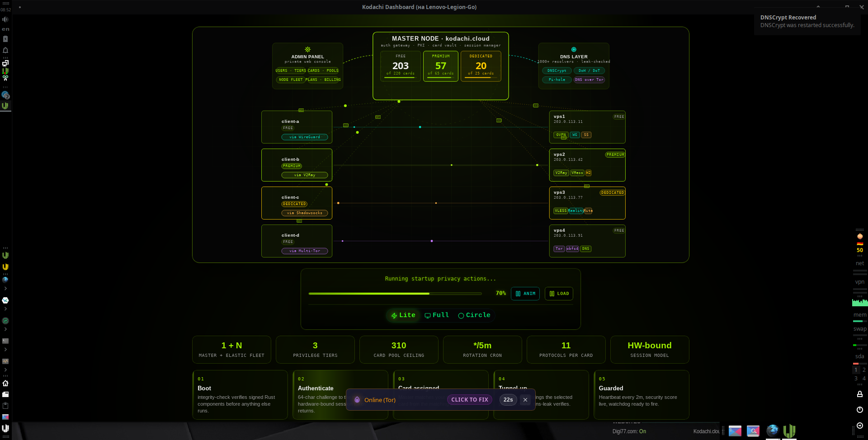Screen dimensions: 868x440
Task: Launch the terminal icon in left panel
Action: pos(5,341)
